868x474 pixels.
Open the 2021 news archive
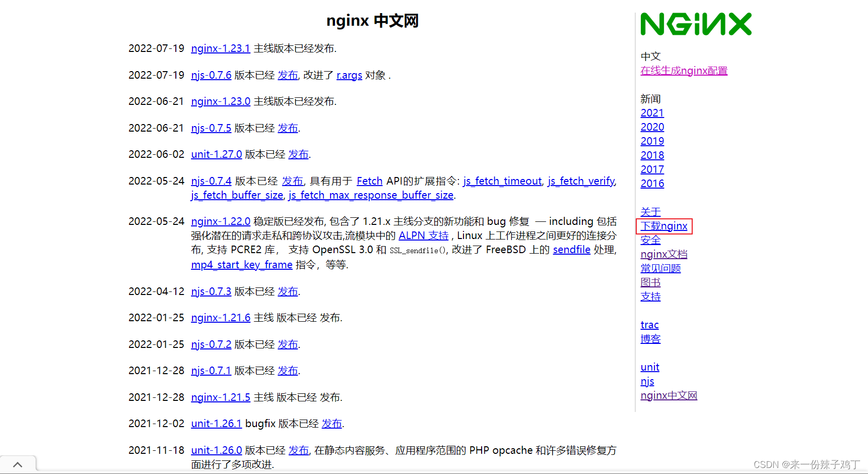pyautogui.click(x=652, y=113)
